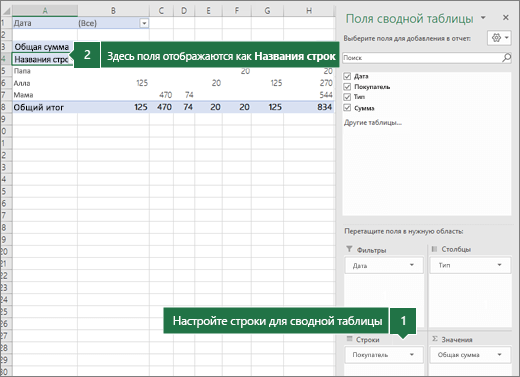Click the Общий итог row label
Image resolution: width=520 pixels, height=377 pixels.
[39, 107]
